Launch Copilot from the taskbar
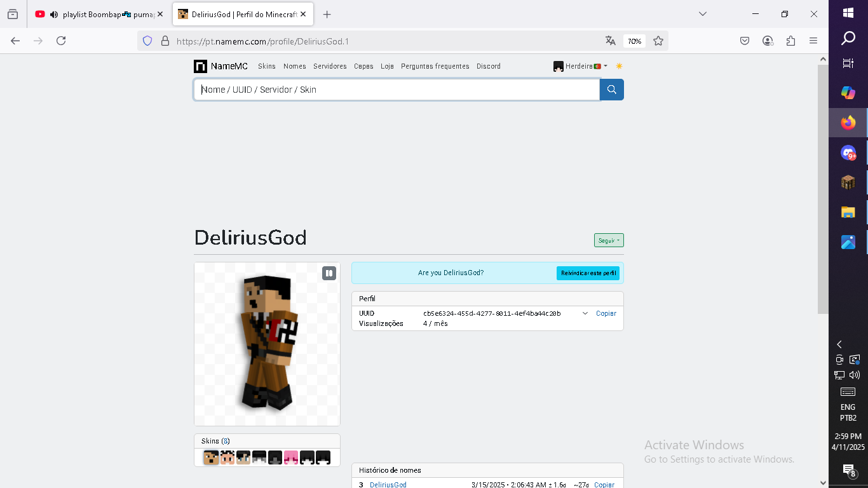 coord(848,93)
